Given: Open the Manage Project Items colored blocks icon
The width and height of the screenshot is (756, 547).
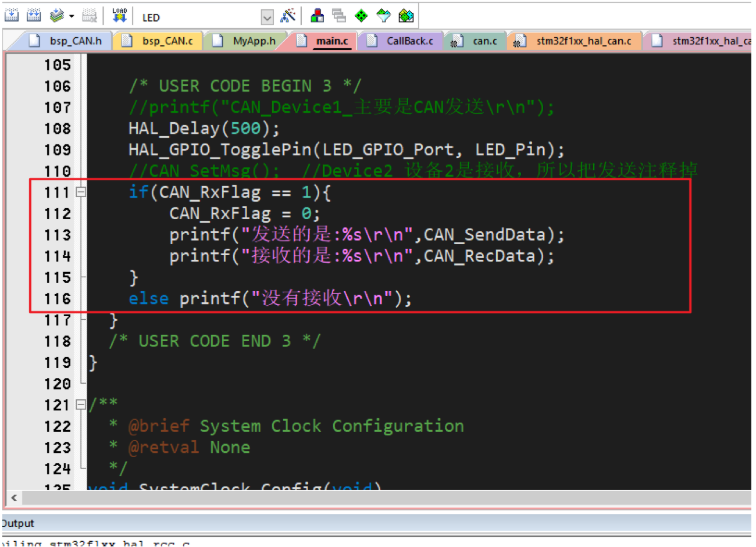Looking at the screenshot, I should click(317, 16).
